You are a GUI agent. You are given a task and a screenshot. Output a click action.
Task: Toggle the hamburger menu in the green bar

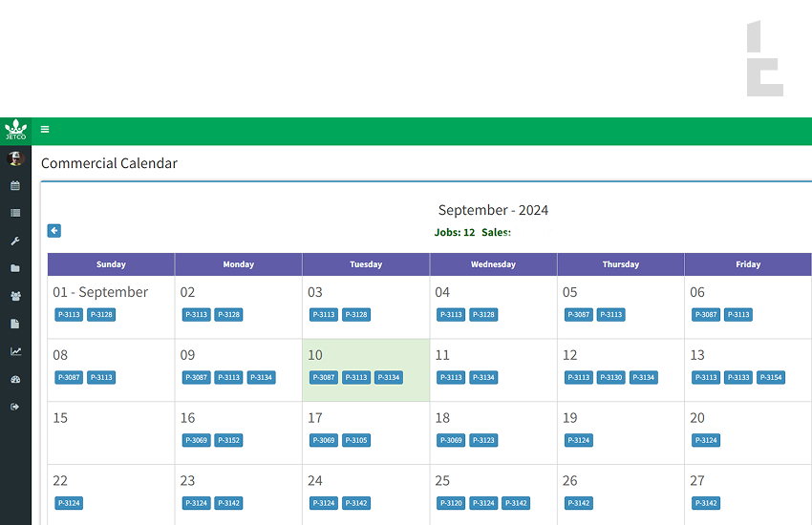coord(45,130)
